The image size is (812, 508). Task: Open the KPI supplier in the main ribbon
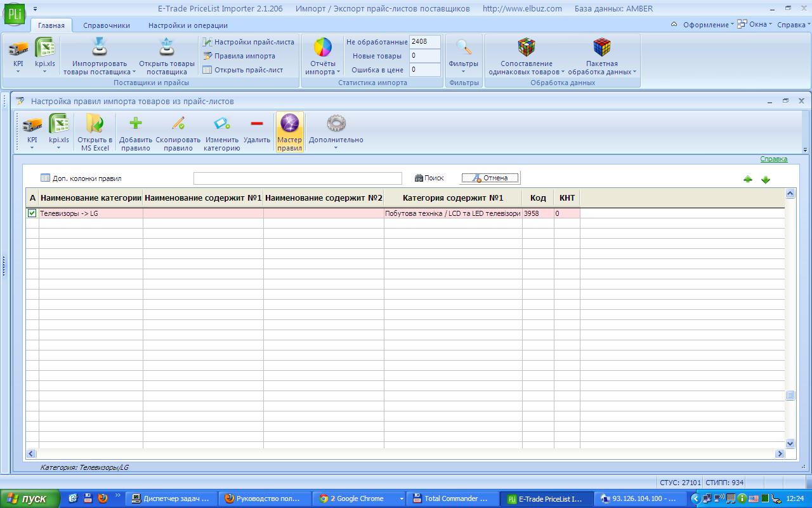[18, 55]
